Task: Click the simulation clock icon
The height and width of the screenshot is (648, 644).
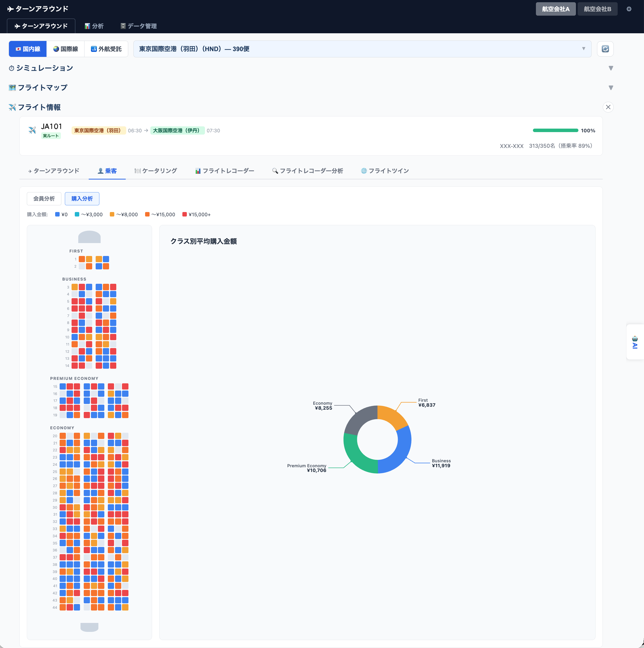Action: click(x=11, y=69)
